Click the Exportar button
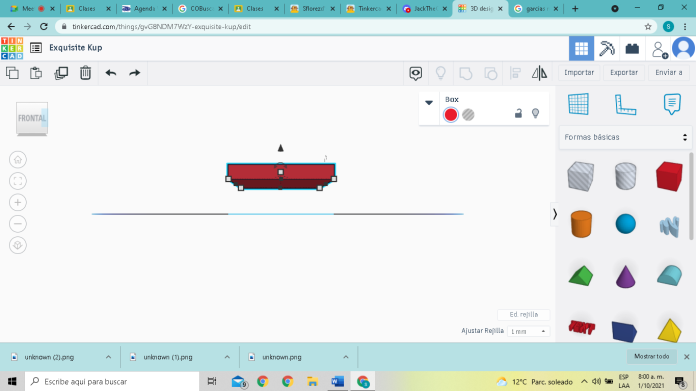This screenshot has height=391, width=696. pos(624,72)
